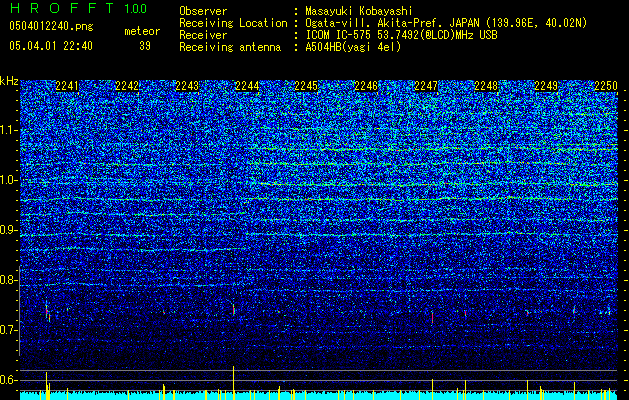
Task: Click the observer name Masayuki Kobayashi
Action: (x=359, y=11)
